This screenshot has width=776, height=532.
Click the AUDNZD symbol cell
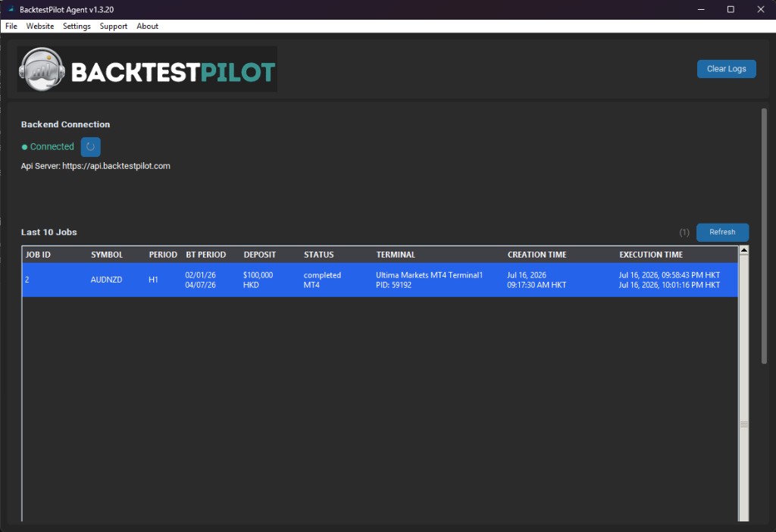[x=106, y=280]
